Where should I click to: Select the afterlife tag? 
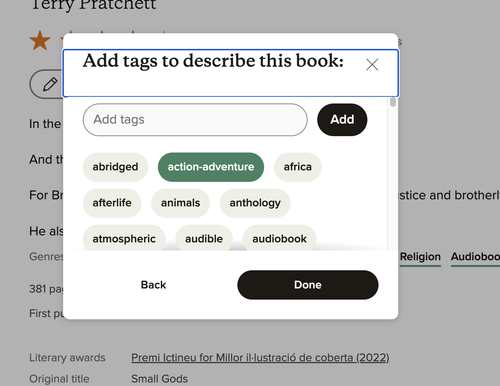click(x=112, y=203)
